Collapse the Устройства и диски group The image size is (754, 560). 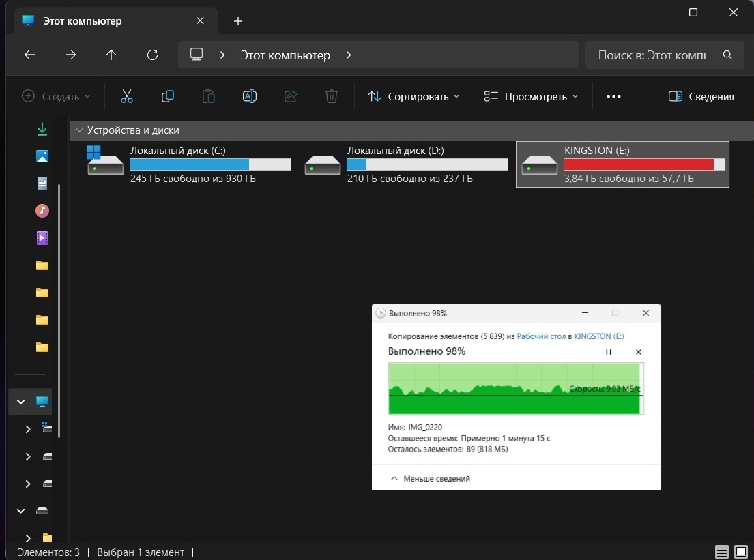(x=79, y=130)
